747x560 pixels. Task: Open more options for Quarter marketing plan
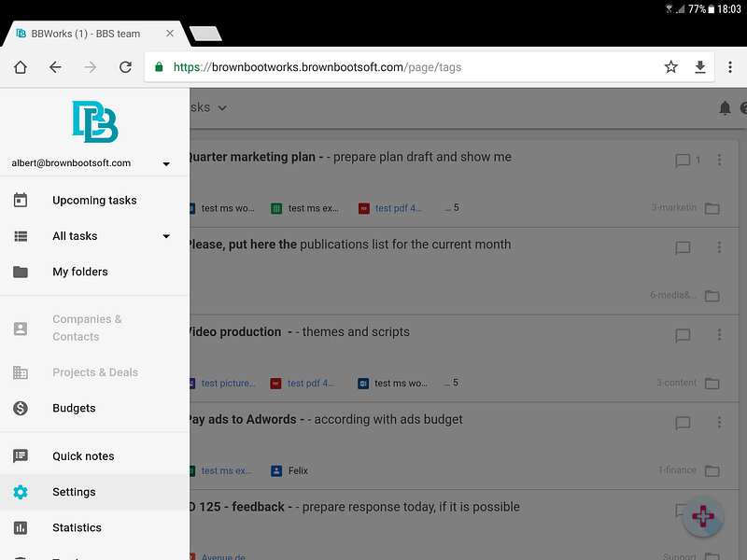719,160
